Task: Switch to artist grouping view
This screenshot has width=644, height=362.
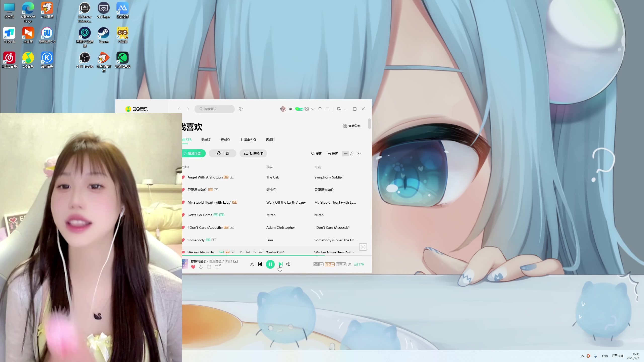Action: tap(352, 153)
